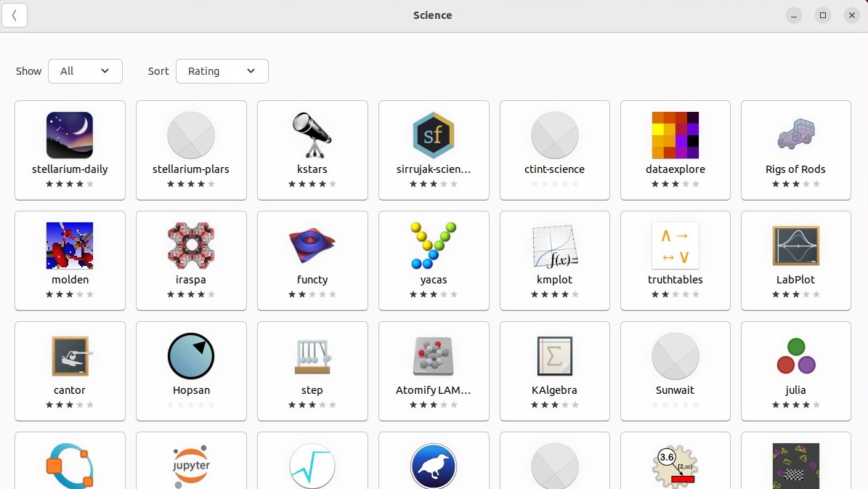Image resolution: width=868 pixels, height=489 pixels.
Task: Open the LabPlot chalkboard curve icon
Action: (796, 246)
